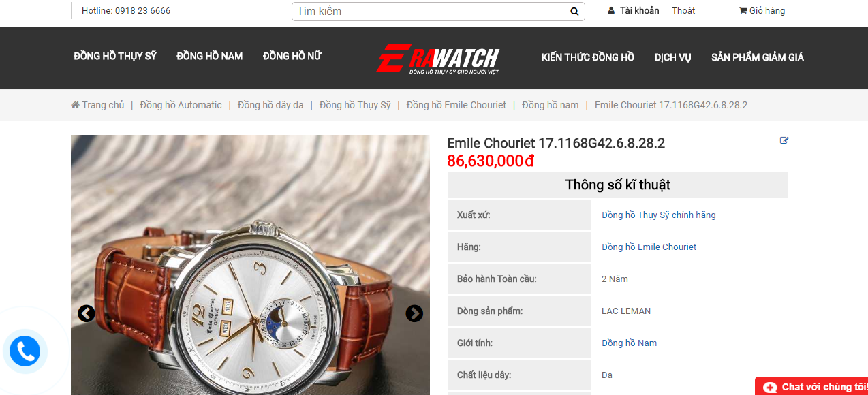The height and width of the screenshot is (395, 868).
Task: Open the blue phone call bubble
Action: [x=25, y=351]
